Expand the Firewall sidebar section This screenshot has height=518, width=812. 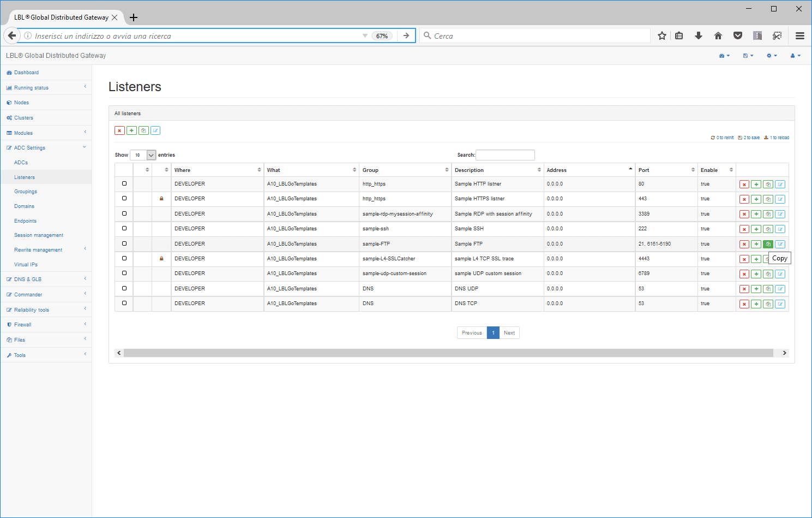tap(46, 324)
